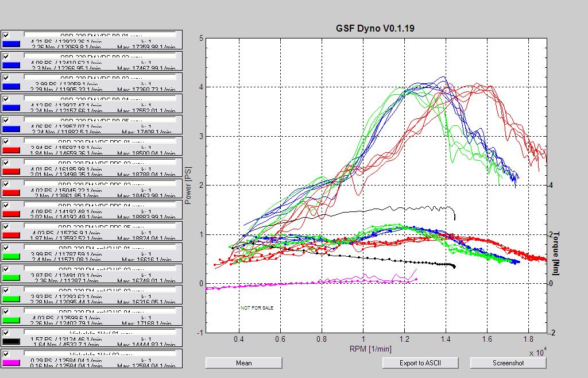
Task: Click the GSF Dyno V0.1.19 chart title
Action: (375, 28)
